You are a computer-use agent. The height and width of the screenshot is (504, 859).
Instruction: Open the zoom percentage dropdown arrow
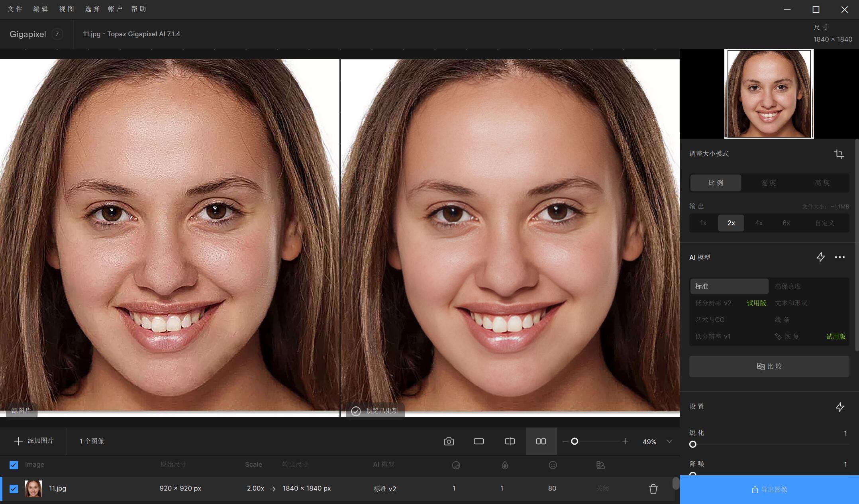click(669, 441)
